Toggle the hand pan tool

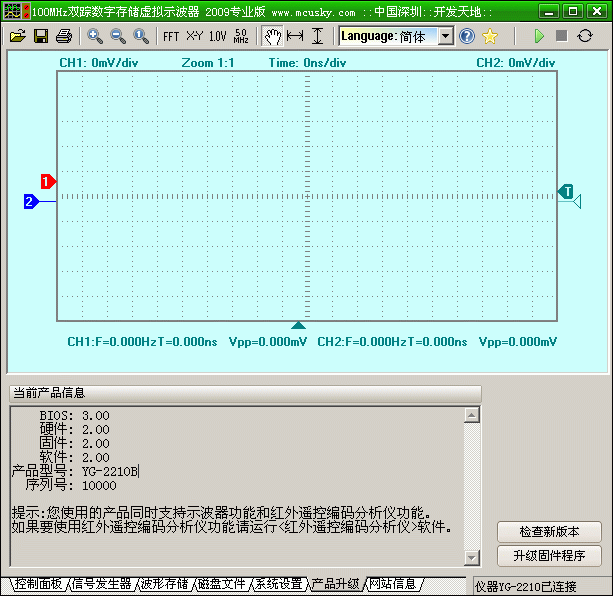point(272,36)
